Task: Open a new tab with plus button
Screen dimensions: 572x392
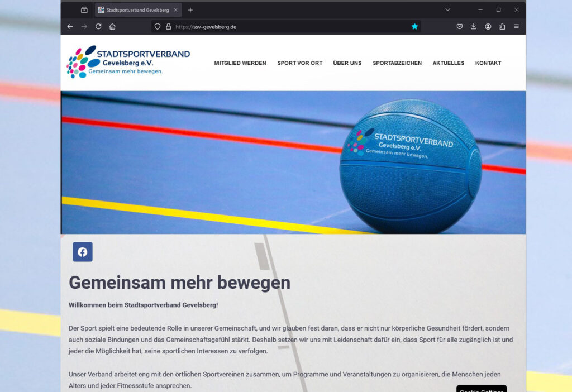Action: coord(190,10)
